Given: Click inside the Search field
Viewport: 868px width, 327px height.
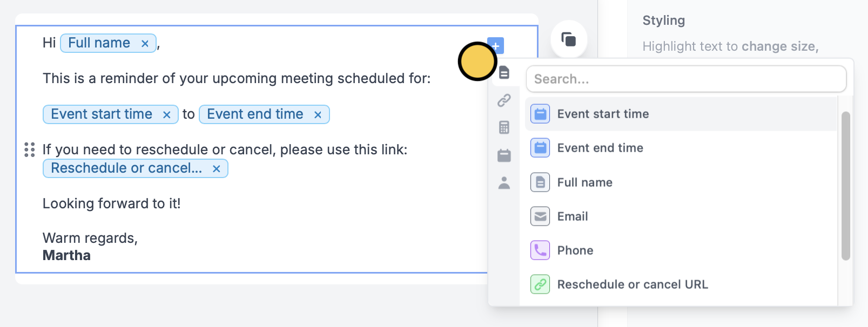Looking at the screenshot, I should [686, 79].
